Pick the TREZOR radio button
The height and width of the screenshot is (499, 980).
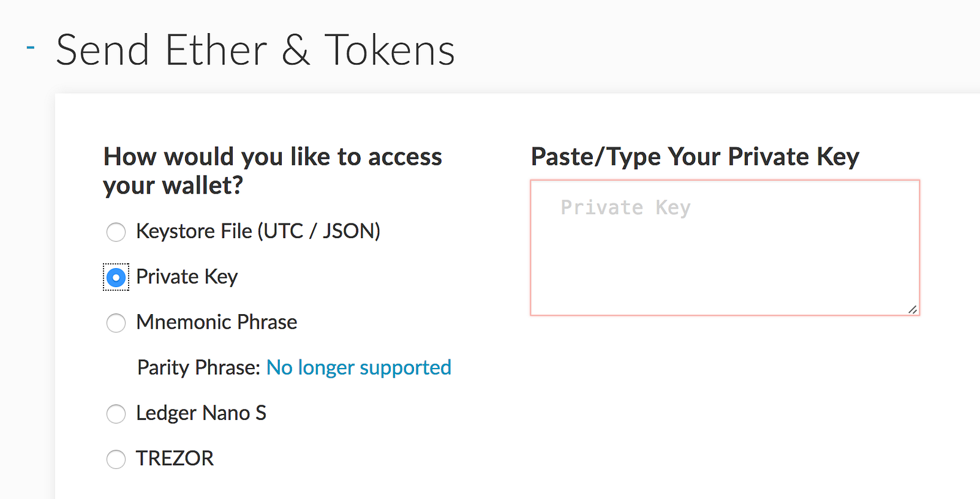[116, 459]
